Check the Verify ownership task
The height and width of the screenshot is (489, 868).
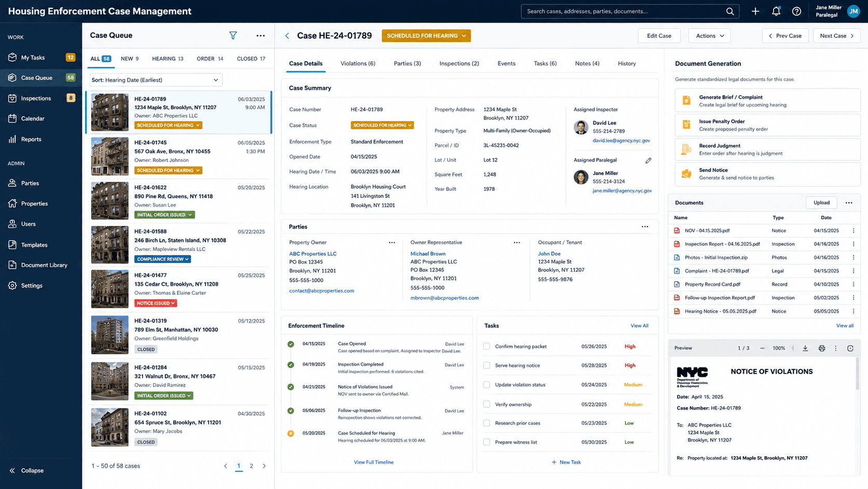click(x=486, y=404)
